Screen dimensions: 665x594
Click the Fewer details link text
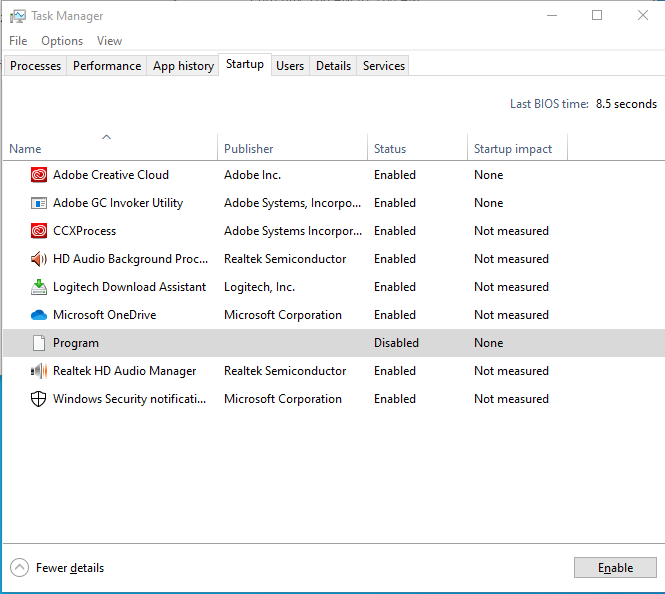(70, 568)
